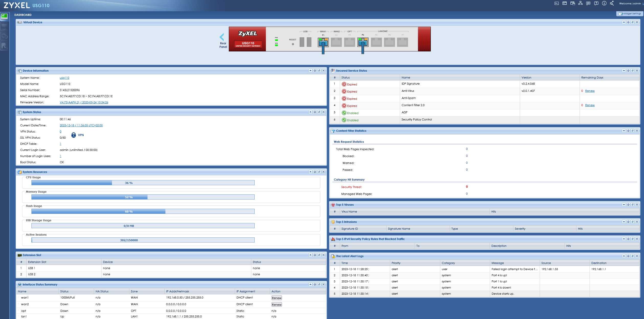
Task: Select the Dashboard sidebar icon
Action: pos(4,16)
